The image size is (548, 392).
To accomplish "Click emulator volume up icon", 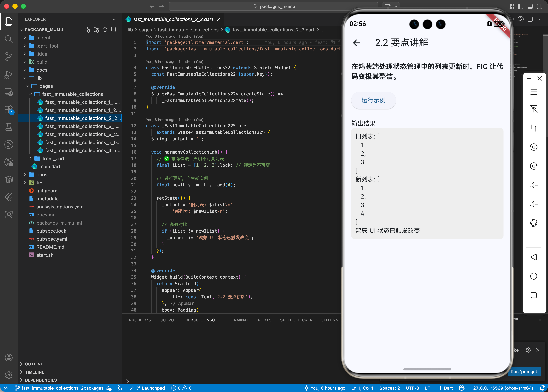I will 534,185.
